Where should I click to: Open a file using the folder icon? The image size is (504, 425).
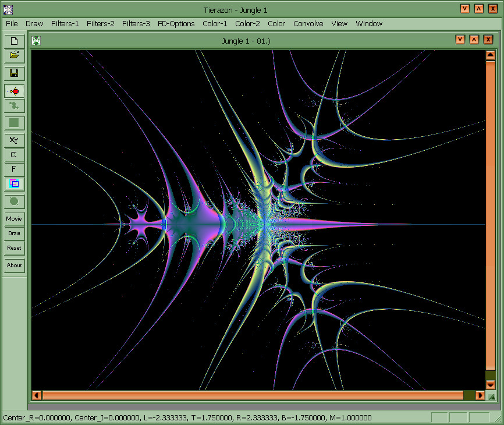[15, 55]
